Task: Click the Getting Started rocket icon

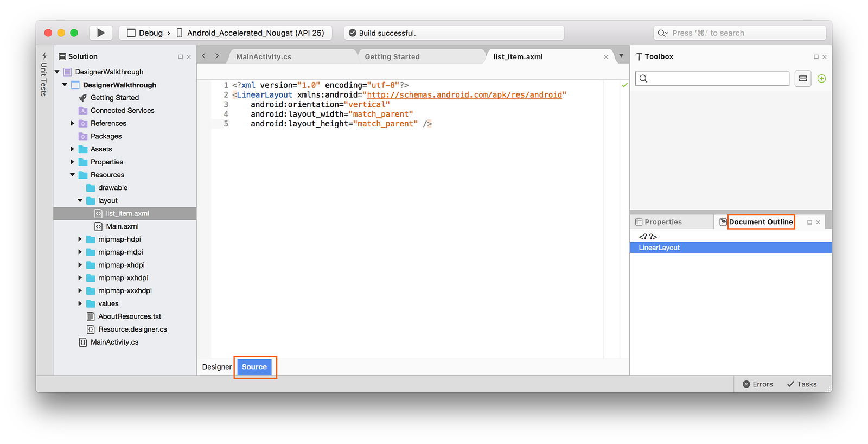Action: pyautogui.click(x=83, y=98)
